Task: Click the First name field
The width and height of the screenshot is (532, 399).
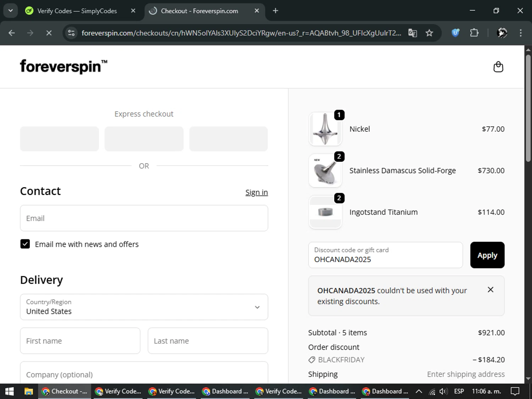Action: 80,341
